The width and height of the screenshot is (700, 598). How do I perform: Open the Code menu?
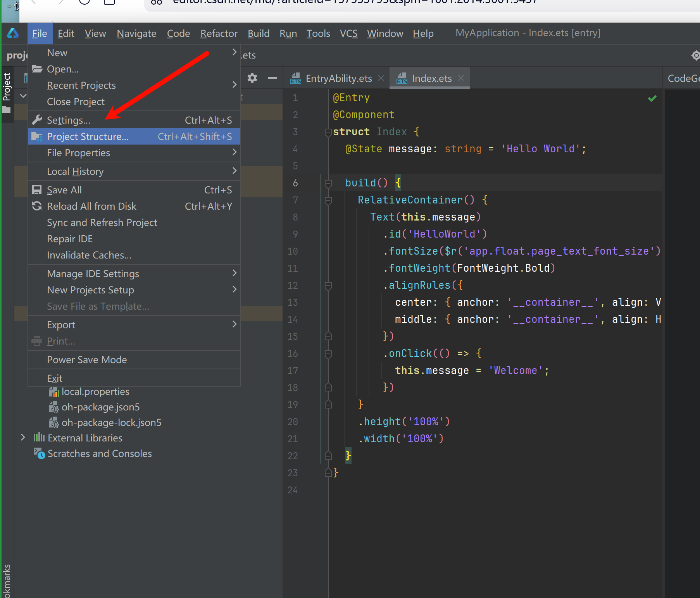178,34
